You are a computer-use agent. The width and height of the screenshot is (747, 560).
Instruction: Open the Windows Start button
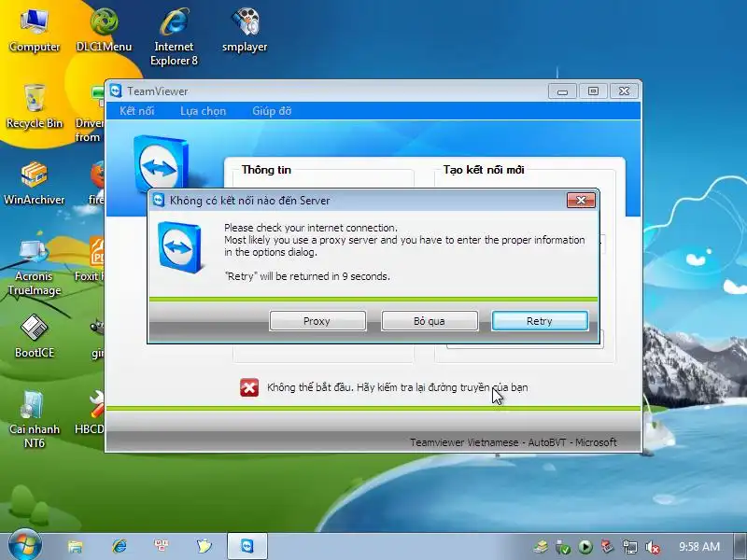pos(25,545)
